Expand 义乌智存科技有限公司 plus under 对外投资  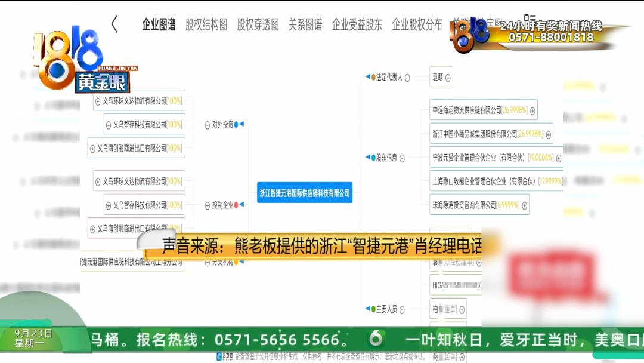[x=109, y=125]
